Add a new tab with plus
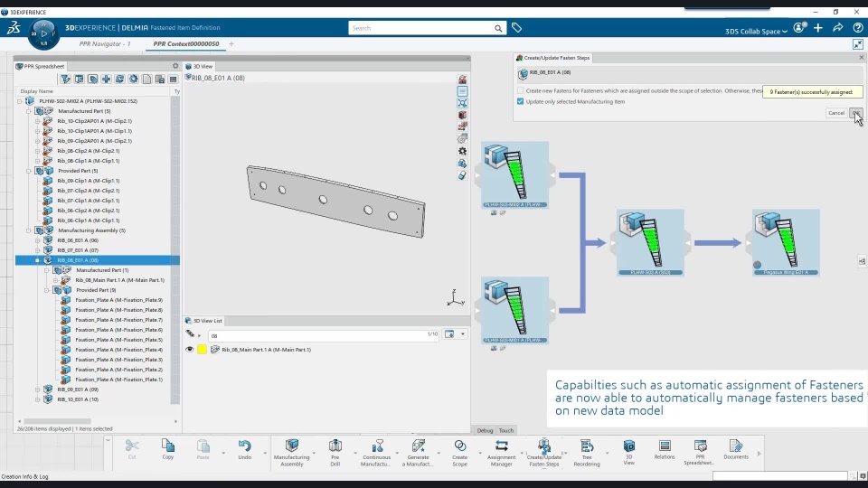The height and width of the screenshot is (488, 868). (x=231, y=43)
